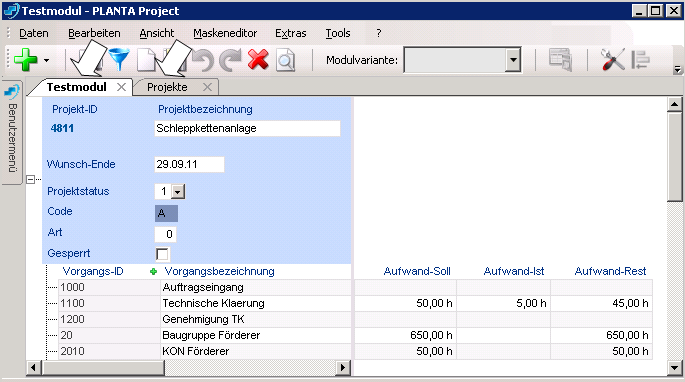Click the greyed module variants table icon
The height and width of the screenshot is (382, 685).
click(560, 60)
